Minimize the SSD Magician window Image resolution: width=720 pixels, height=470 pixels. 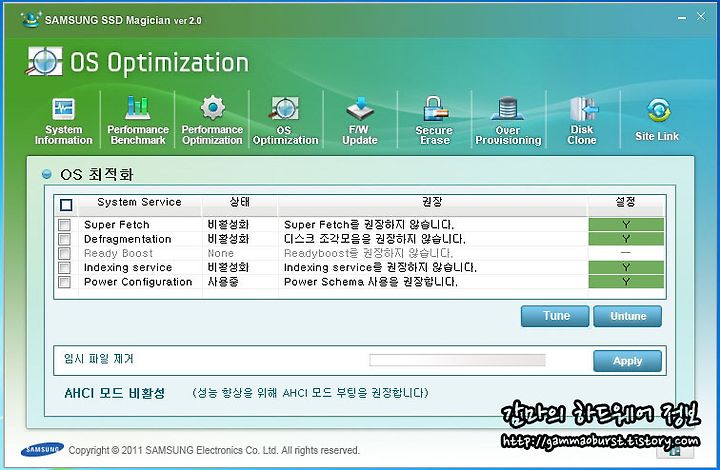[682, 17]
